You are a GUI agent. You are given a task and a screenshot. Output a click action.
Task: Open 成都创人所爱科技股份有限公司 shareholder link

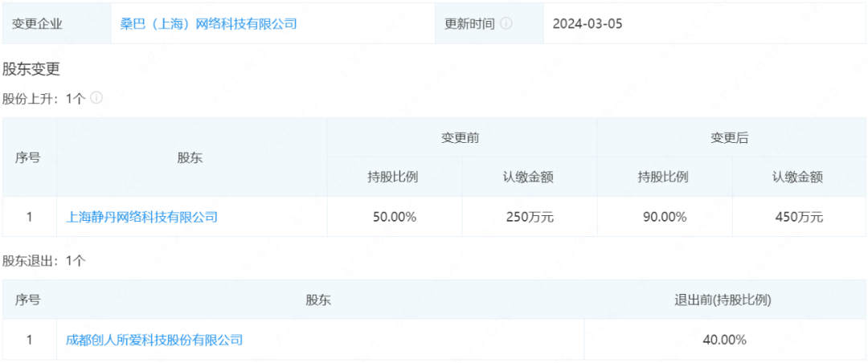pyautogui.click(x=154, y=339)
